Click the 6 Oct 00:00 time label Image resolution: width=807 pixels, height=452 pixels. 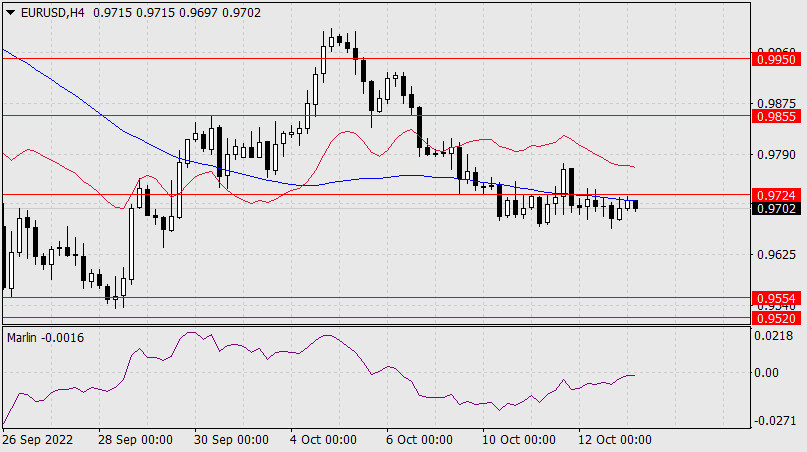416,440
